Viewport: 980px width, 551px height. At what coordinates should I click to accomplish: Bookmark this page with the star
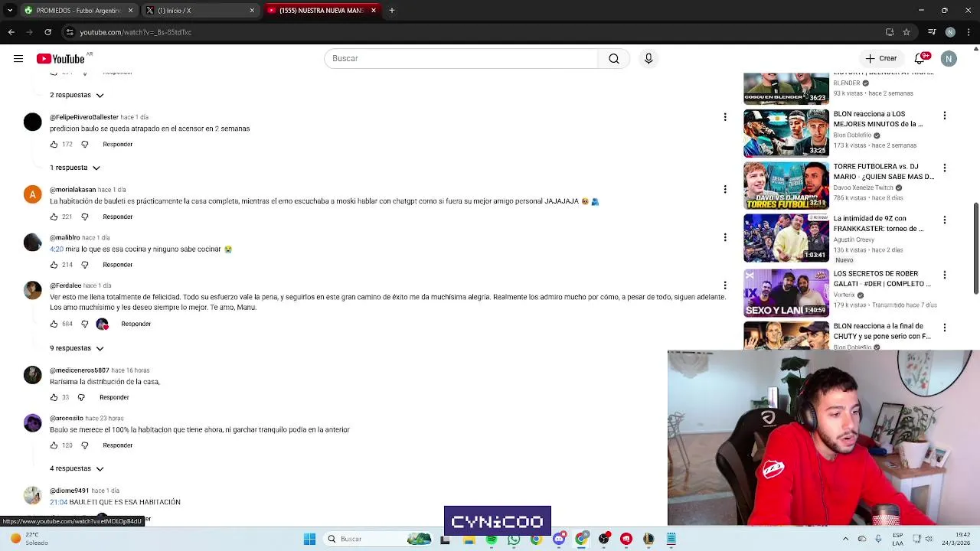click(x=906, y=32)
